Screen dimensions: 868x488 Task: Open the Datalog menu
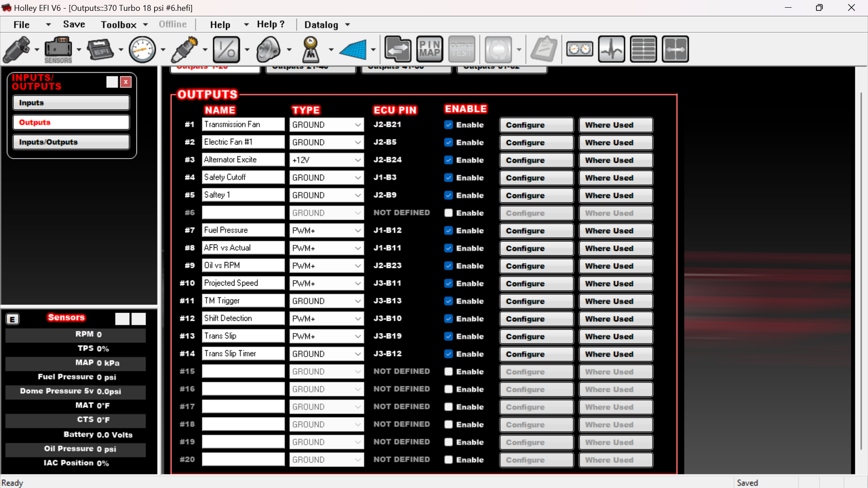pyautogui.click(x=321, y=25)
